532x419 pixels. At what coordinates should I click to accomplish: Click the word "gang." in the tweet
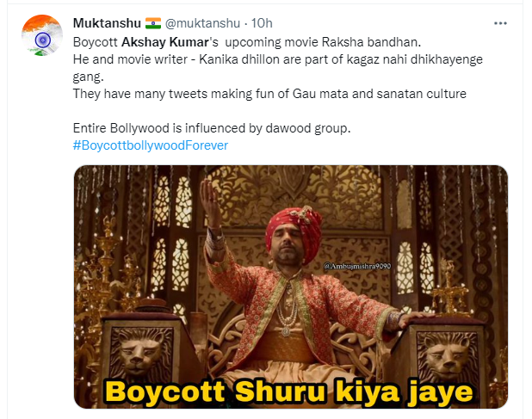pyautogui.click(x=88, y=77)
